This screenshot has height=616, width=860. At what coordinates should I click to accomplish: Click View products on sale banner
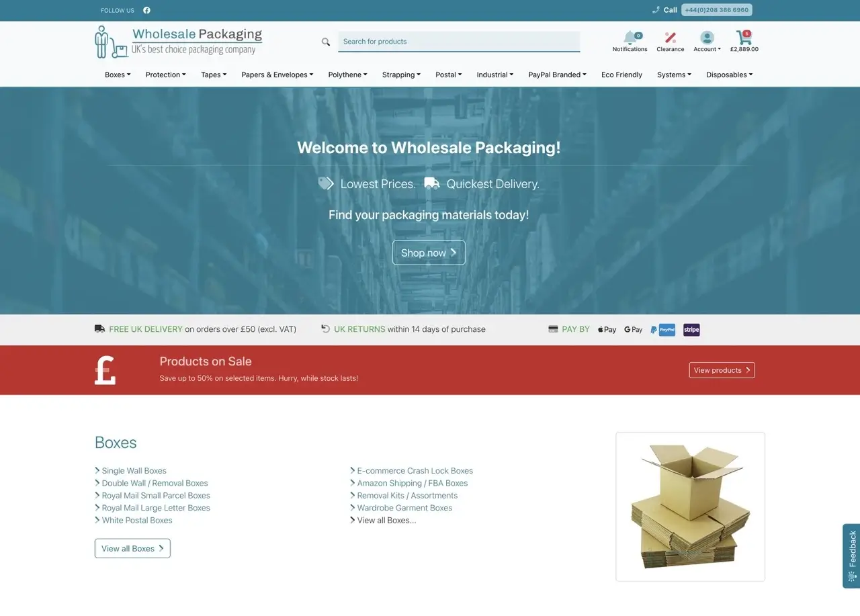(722, 370)
